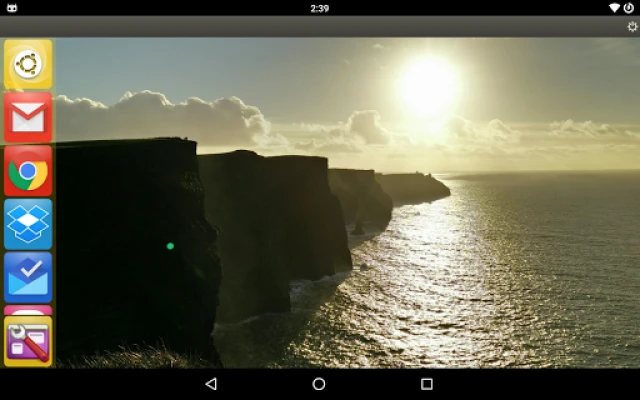Image resolution: width=640 pixels, height=400 pixels.
Task: Tap the cat-face notification icon
Action: point(12,8)
